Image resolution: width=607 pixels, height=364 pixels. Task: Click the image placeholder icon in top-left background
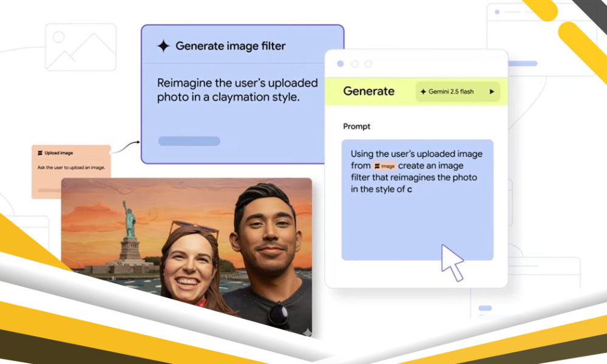coord(81,47)
